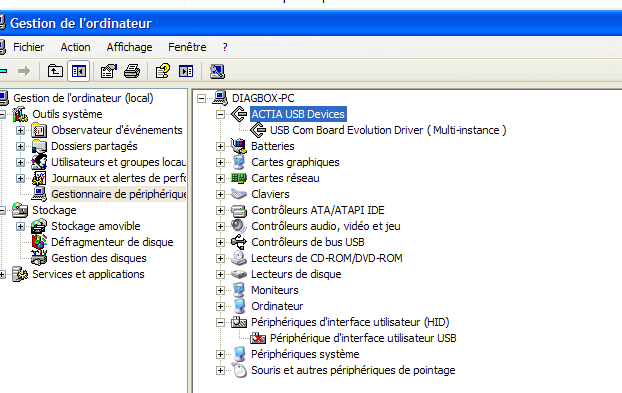Screen dimensions: 622x393
Task: Select USB Com Board Evolution Driver device
Action: coord(388,130)
